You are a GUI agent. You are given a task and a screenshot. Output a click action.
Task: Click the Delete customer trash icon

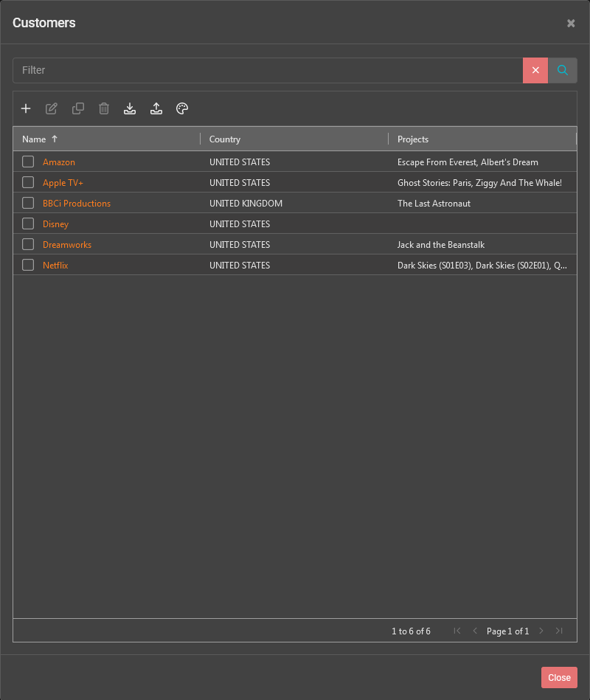pos(104,108)
